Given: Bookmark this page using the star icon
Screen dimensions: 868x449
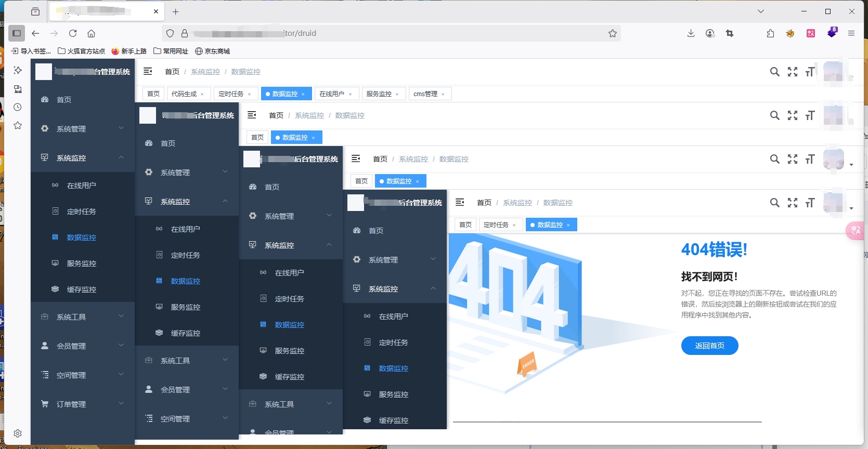Looking at the screenshot, I should pos(613,33).
